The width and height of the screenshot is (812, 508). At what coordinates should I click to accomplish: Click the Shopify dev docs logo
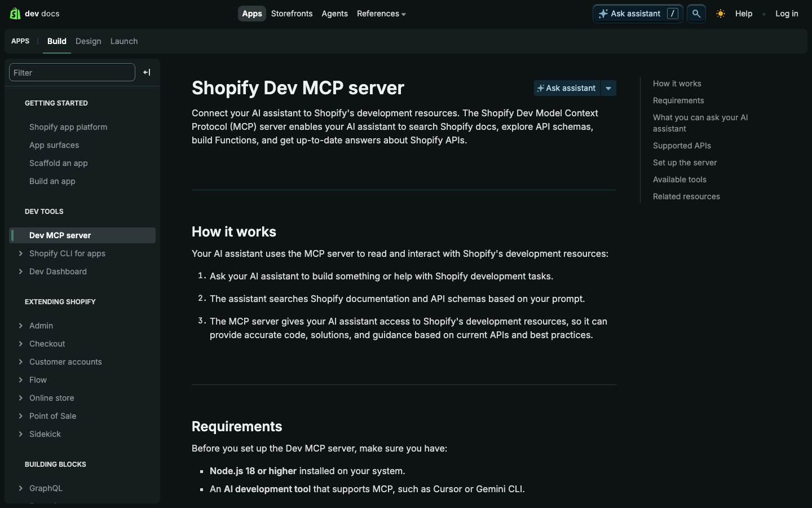(34, 14)
